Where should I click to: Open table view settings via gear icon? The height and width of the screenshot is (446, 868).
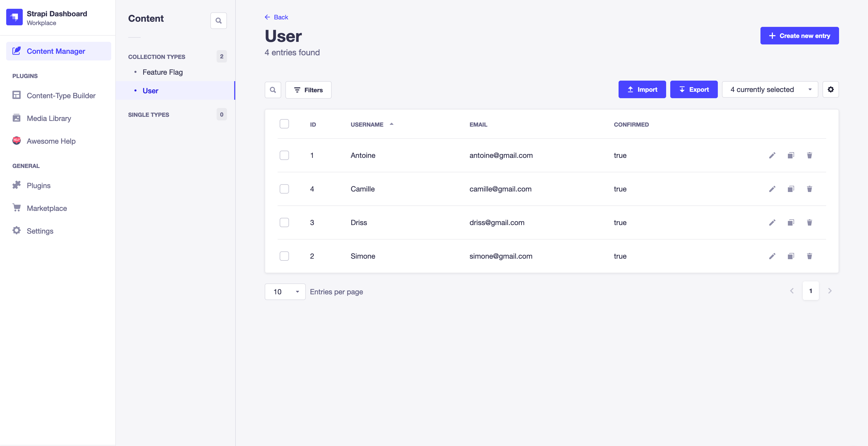pyautogui.click(x=831, y=89)
